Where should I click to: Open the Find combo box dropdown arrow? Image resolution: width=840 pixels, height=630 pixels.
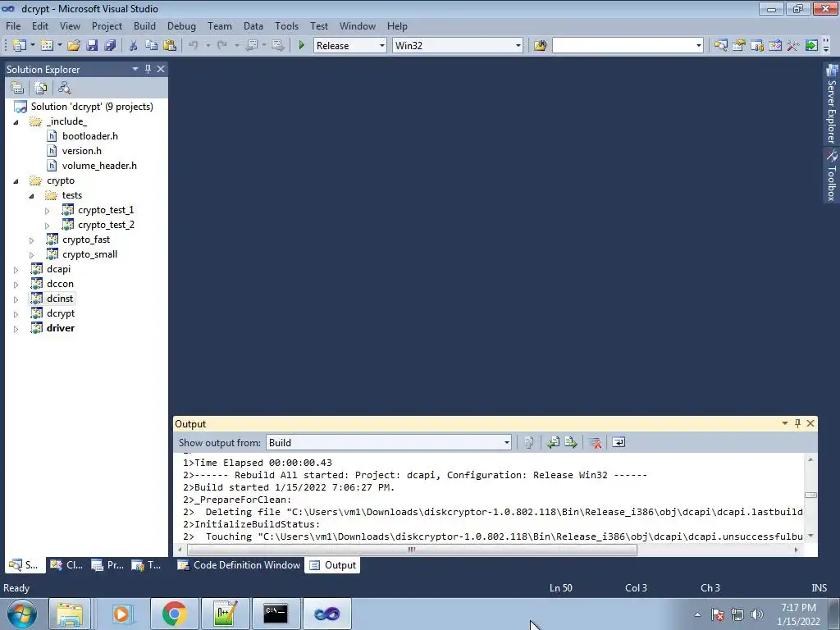699,46
